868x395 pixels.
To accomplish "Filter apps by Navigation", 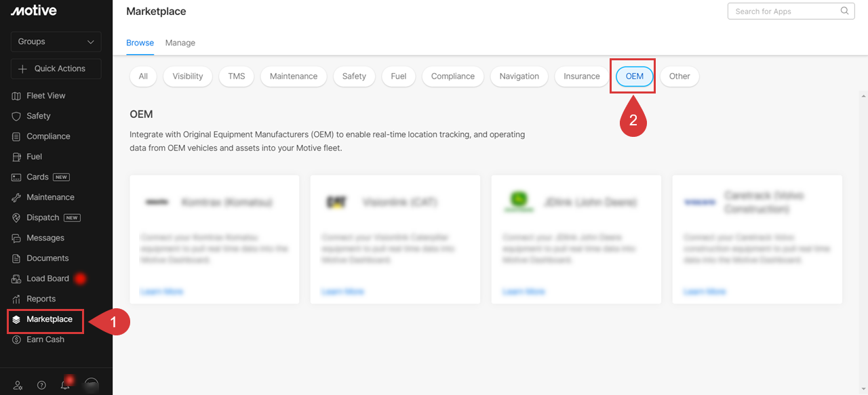I will pos(519,77).
